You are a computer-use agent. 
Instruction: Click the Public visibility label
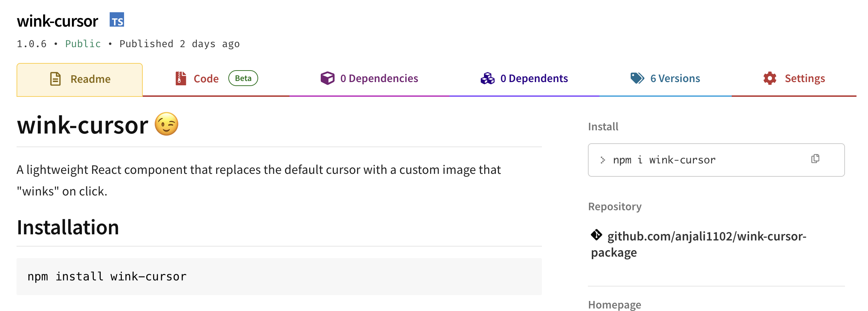click(x=83, y=44)
